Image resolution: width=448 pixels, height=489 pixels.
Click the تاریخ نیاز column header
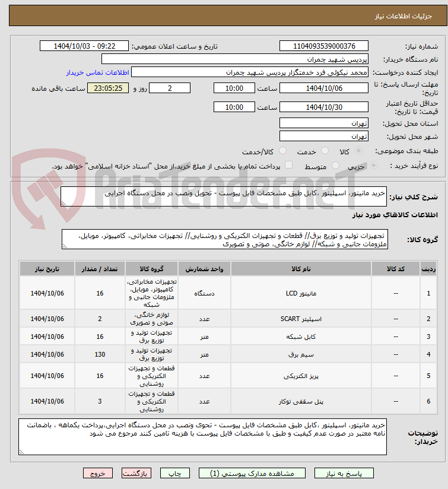tap(47, 269)
